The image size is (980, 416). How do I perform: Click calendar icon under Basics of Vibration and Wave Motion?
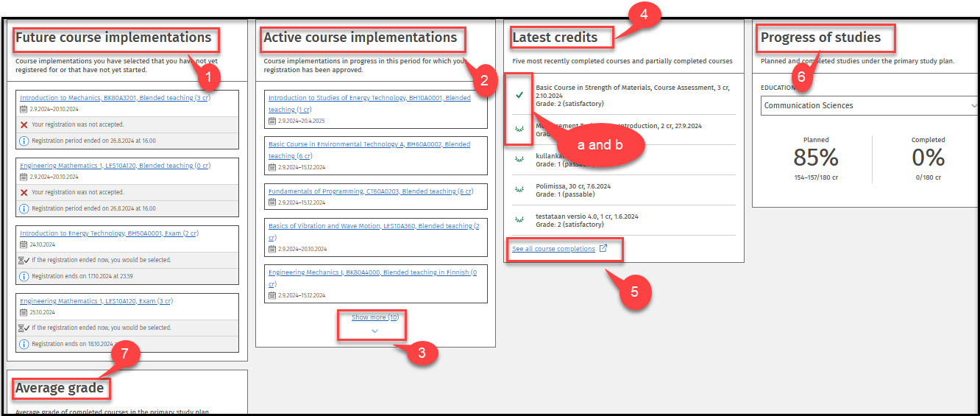[x=272, y=249]
